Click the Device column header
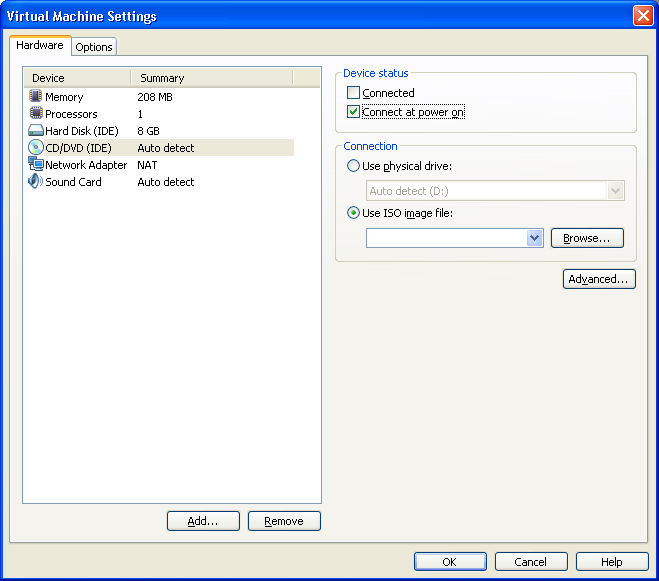 pos(77,78)
